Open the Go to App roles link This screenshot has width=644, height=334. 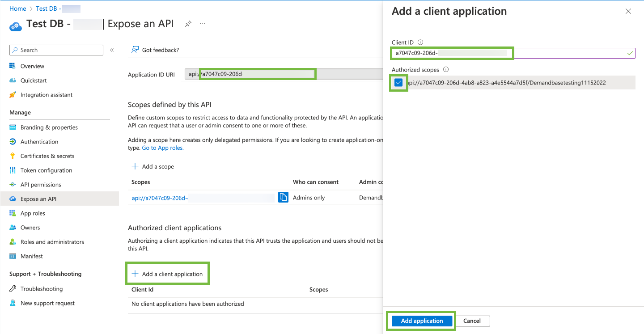[x=163, y=148]
